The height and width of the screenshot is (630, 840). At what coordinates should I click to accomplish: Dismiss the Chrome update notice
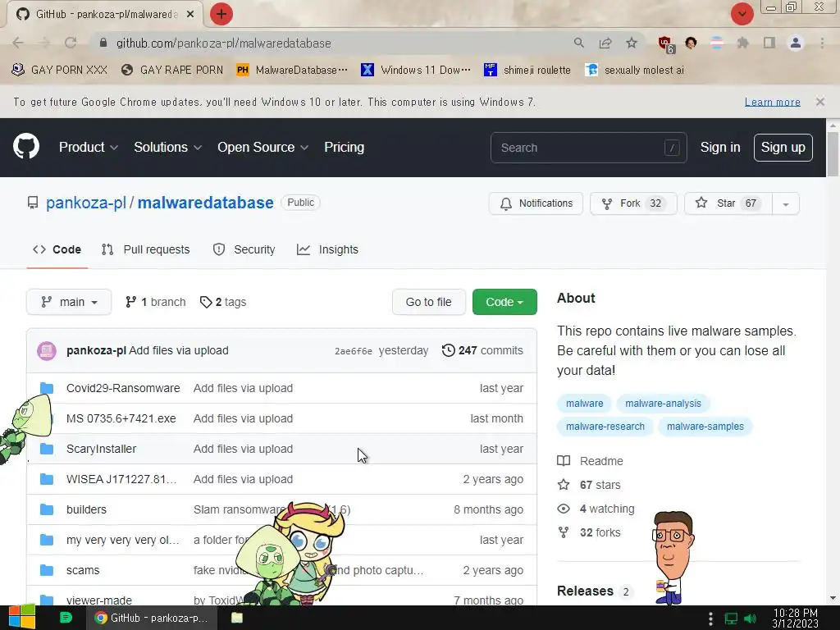tap(819, 102)
